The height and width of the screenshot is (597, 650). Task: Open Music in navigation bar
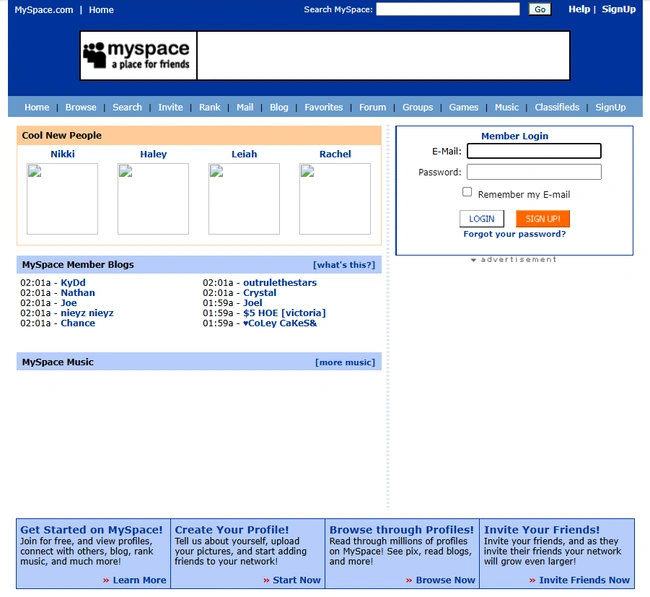(x=507, y=107)
